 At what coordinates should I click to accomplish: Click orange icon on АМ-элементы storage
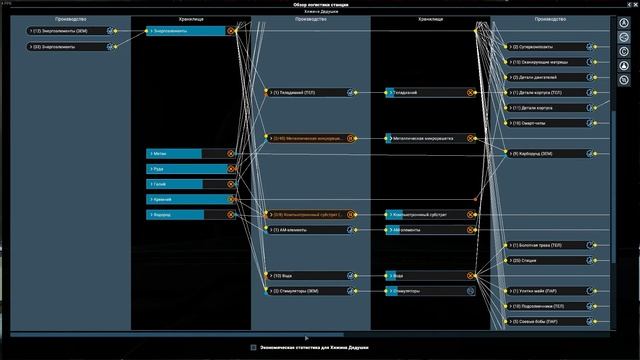(x=470, y=230)
